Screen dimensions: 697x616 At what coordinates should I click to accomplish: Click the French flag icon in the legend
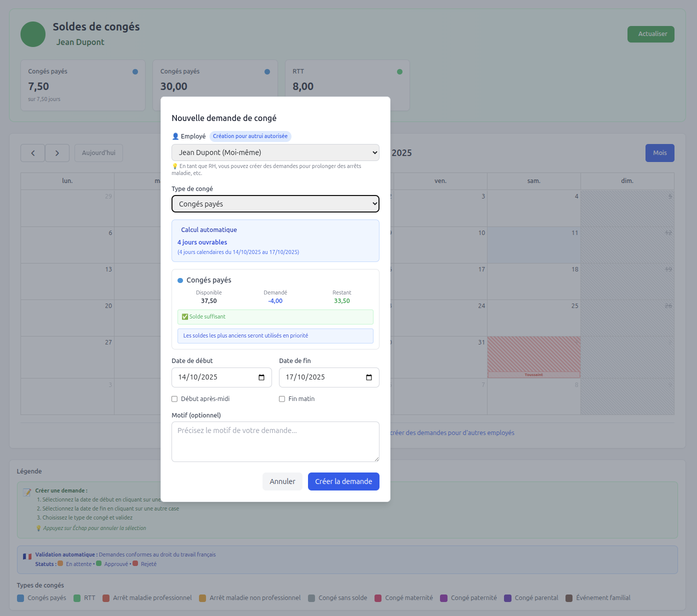[27, 556]
